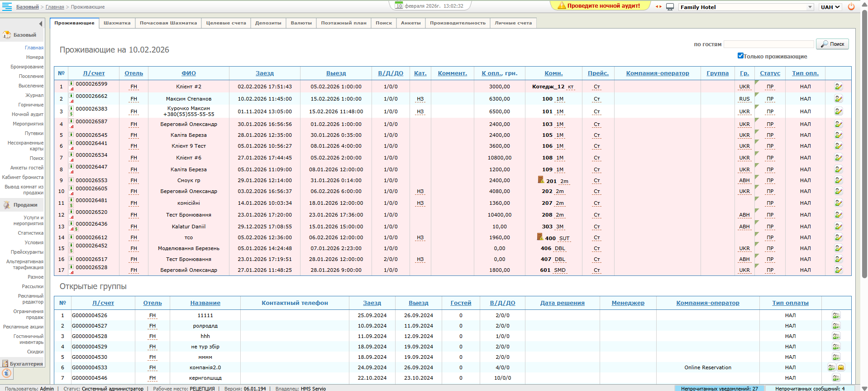This screenshot has width=868, height=391.
Task: Open the hamburger menu icon
Action: pyautogui.click(x=7, y=6)
